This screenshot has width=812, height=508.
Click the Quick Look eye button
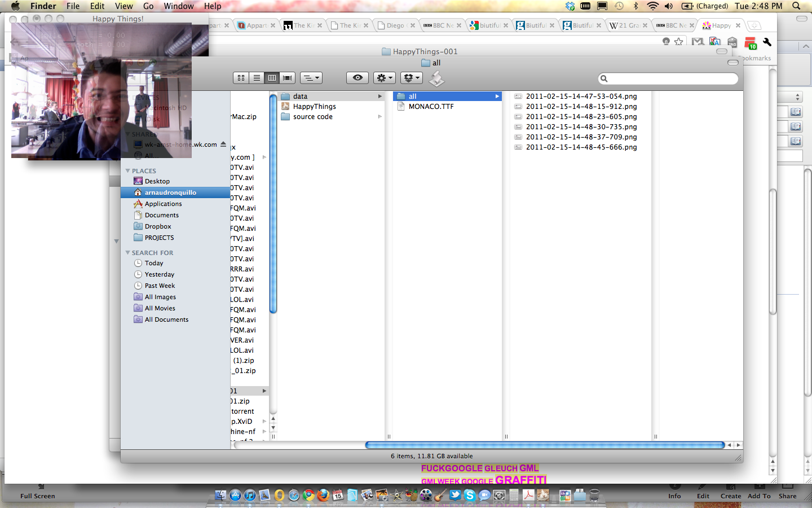358,78
